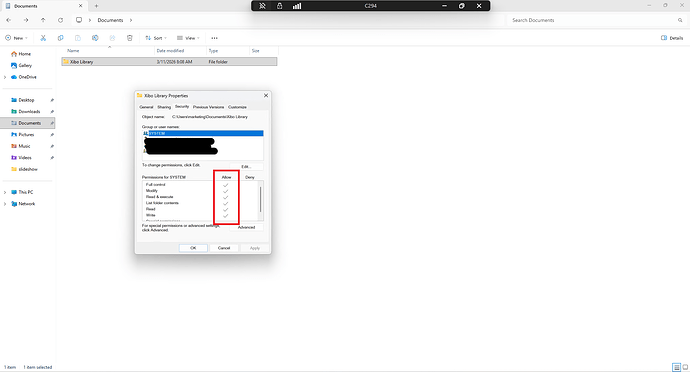Screen dimensions: 690x372
Task: Open Pictures in the navigation pane
Action: pos(26,135)
